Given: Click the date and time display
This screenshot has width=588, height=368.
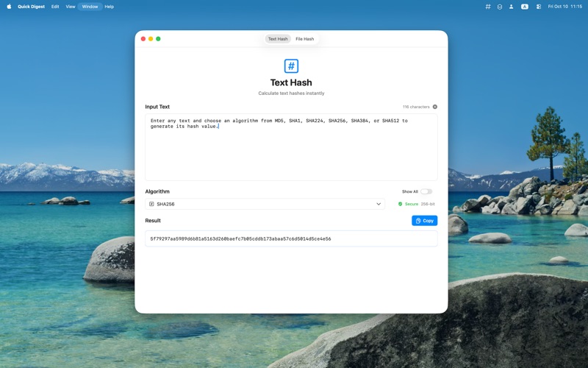Looking at the screenshot, I should 564,7.
